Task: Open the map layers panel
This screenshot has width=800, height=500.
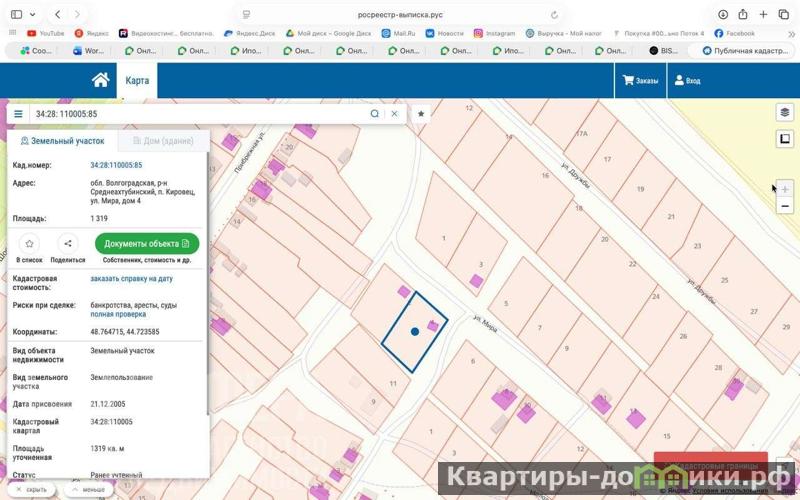Action: (x=785, y=112)
